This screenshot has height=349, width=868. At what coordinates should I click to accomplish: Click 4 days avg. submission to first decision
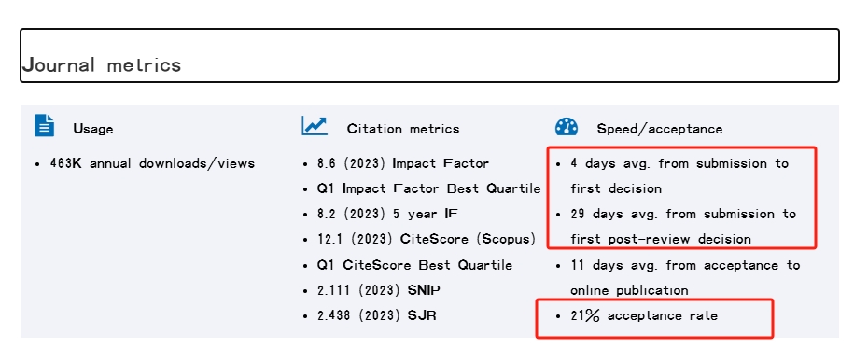[679, 175]
